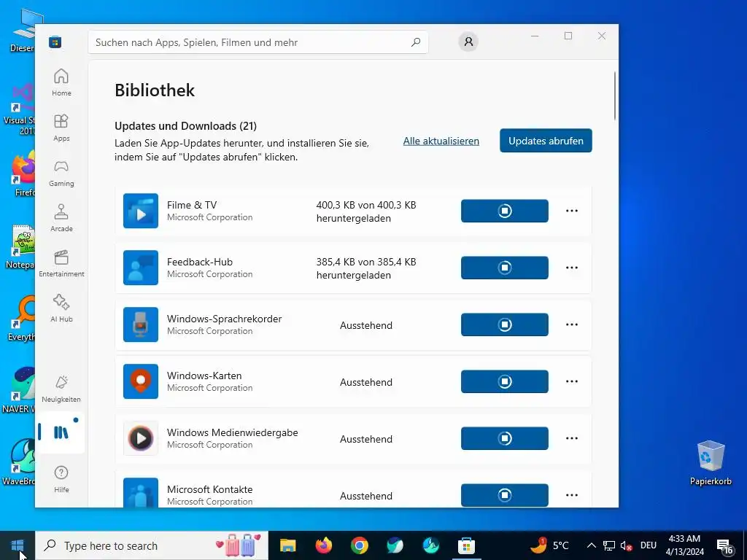Launch Google Chrome from the taskbar
Viewport: 747px width, 560px height.
359,545
